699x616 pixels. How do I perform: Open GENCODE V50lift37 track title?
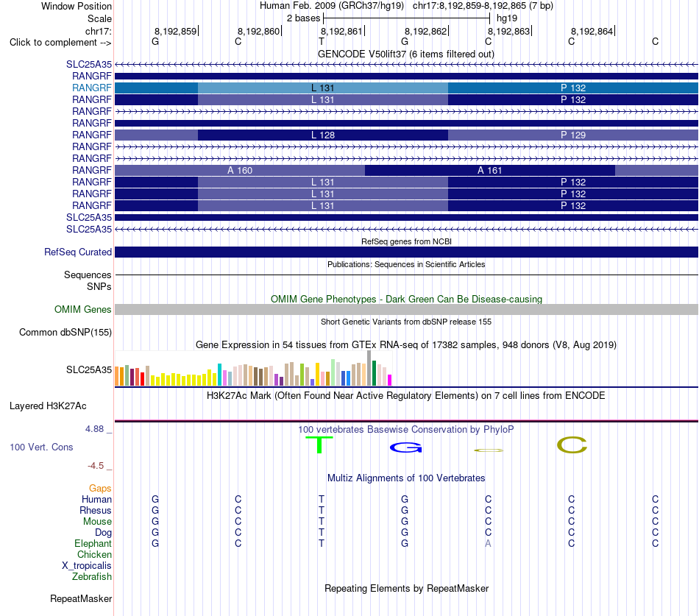pyautogui.click(x=405, y=54)
